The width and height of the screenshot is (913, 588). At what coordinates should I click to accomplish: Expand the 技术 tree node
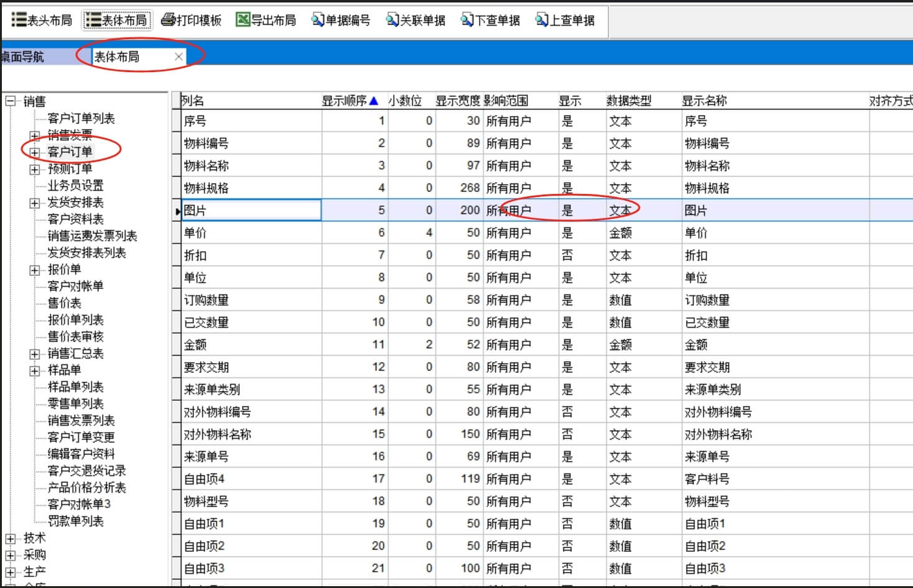click(11, 538)
